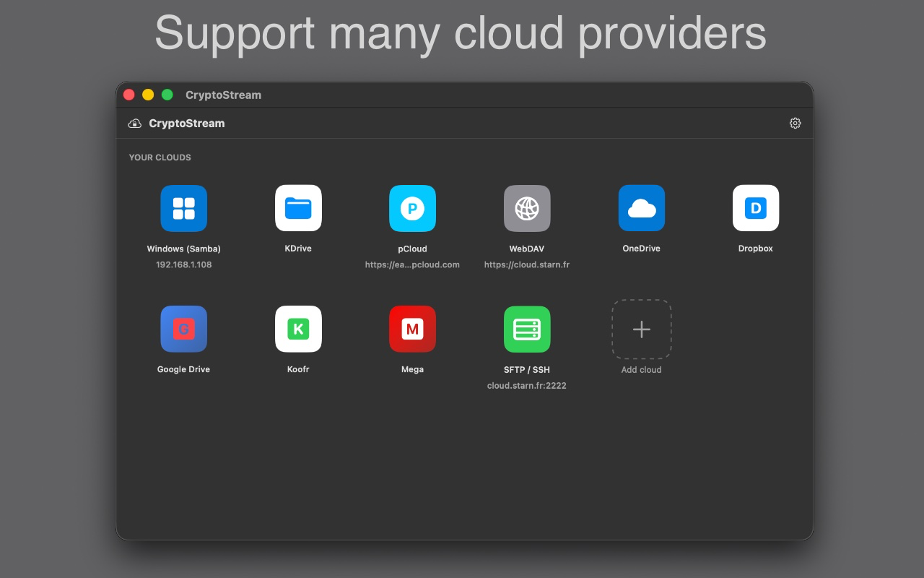Click the CryptoStream window title bar text
The height and width of the screenshot is (578, 924).
[223, 95]
